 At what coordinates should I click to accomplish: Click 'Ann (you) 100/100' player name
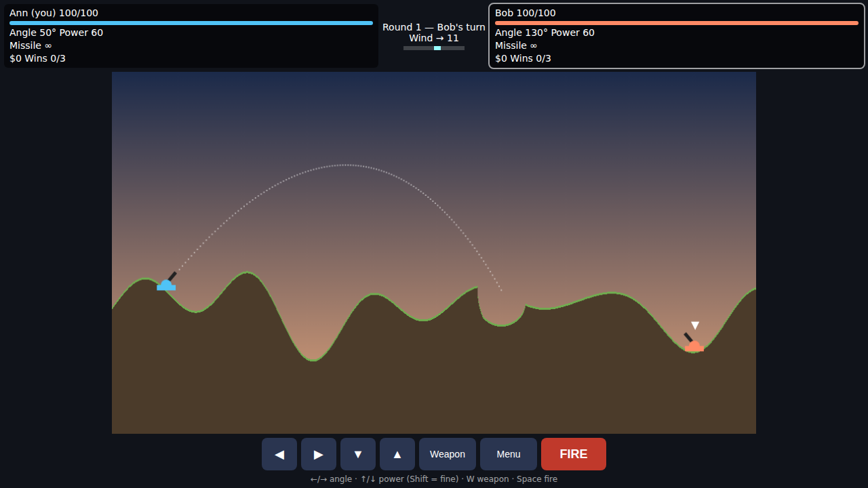click(54, 13)
